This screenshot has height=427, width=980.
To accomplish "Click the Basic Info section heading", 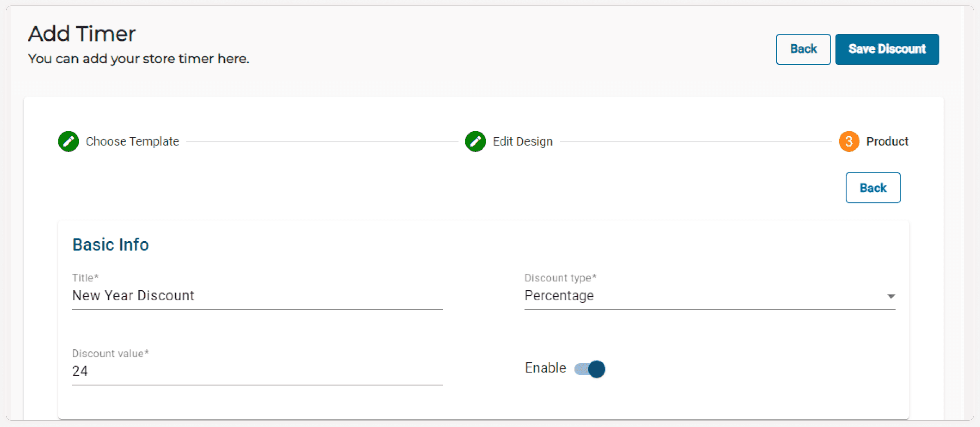I will (110, 245).
